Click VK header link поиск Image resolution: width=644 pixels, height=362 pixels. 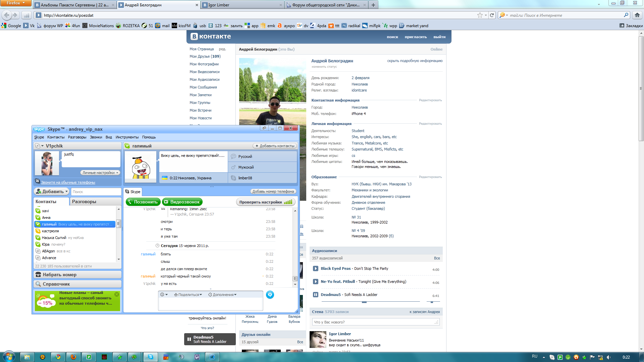point(392,37)
